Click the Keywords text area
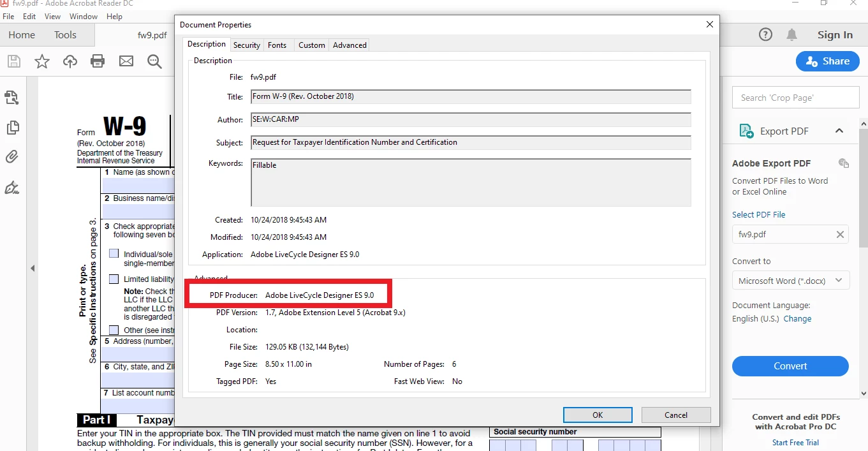This screenshot has height=451, width=868. (x=471, y=182)
